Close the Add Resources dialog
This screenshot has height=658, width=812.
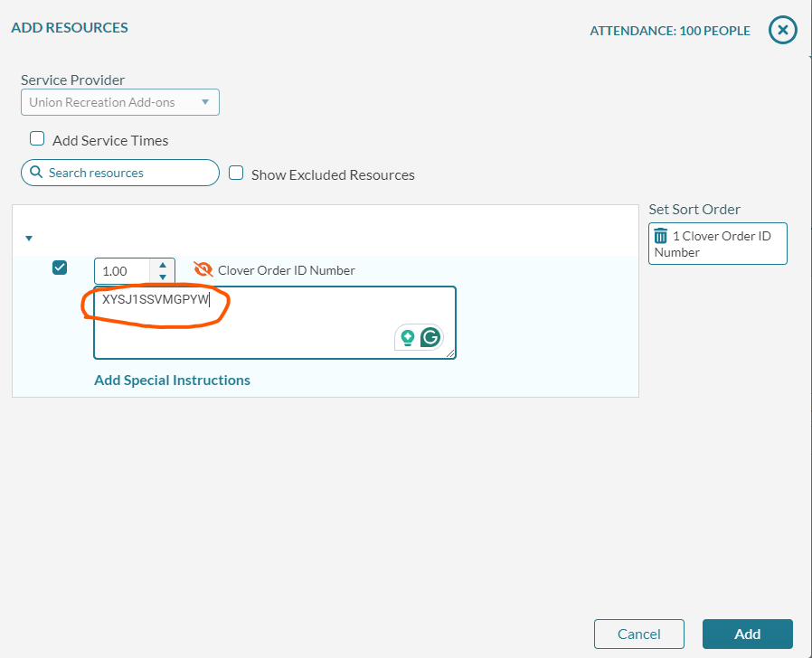click(x=782, y=30)
